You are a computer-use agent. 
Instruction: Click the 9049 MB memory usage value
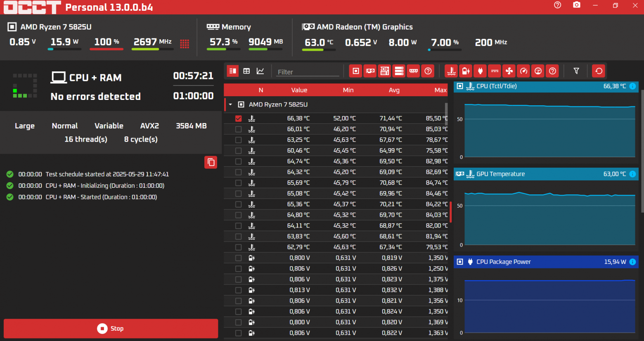tap(265, 42)
